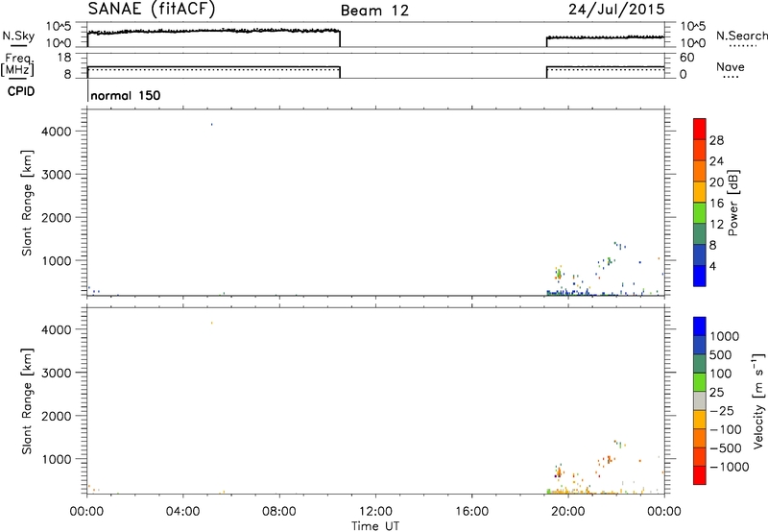The height and width of the screenshot is (532, 768).
Task: Click the 12:00 time tick label
Action: (x=375, y=512)
